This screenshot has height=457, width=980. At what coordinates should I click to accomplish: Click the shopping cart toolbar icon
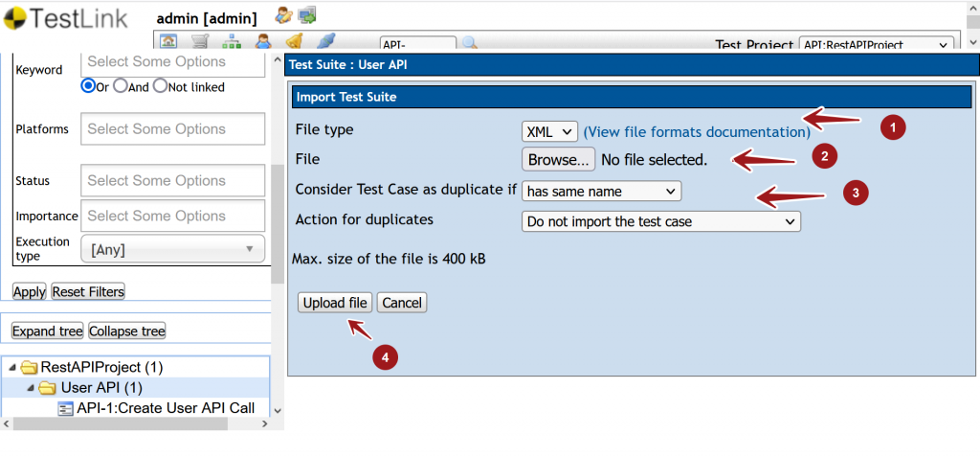[x=200, y=42]
